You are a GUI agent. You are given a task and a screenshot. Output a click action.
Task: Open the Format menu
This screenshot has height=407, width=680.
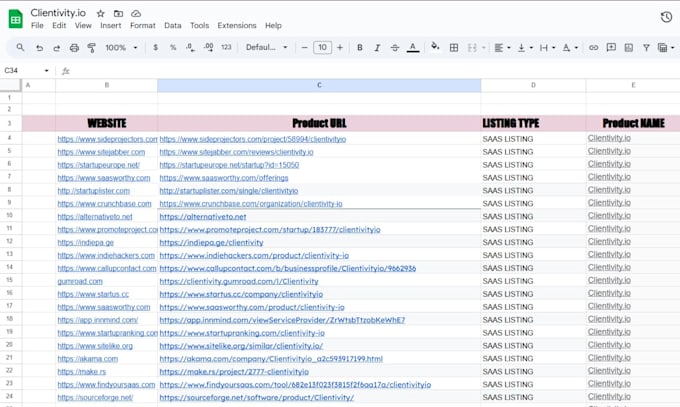(143, 26)
